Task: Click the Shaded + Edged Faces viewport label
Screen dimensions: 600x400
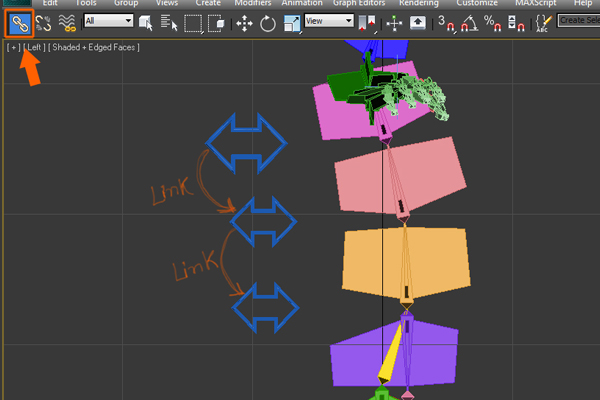Action: coord(94,47)
